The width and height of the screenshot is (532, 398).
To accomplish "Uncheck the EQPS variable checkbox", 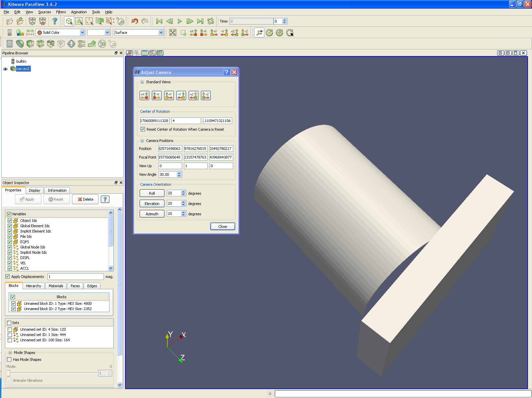I will [10, 242].
